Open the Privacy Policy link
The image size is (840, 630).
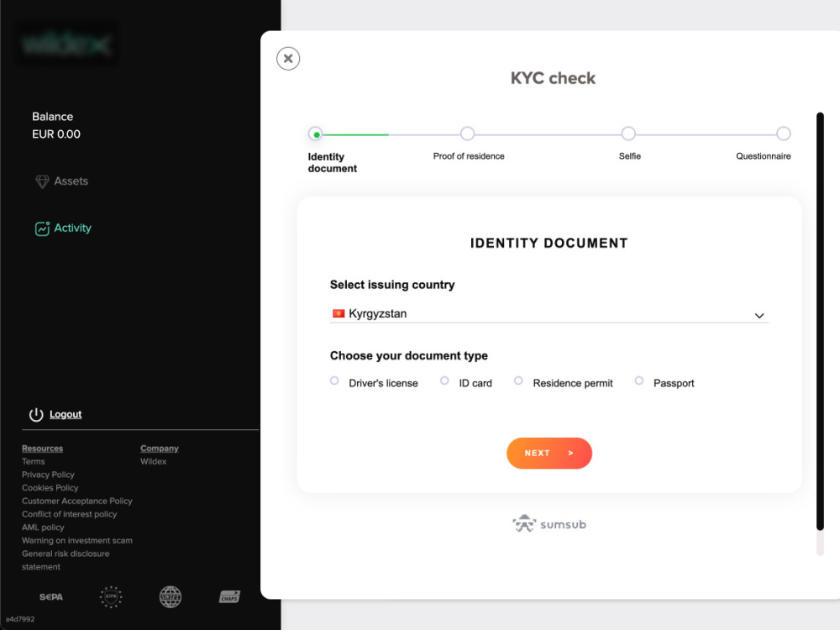pyautogui.click(x=48, y=475)
